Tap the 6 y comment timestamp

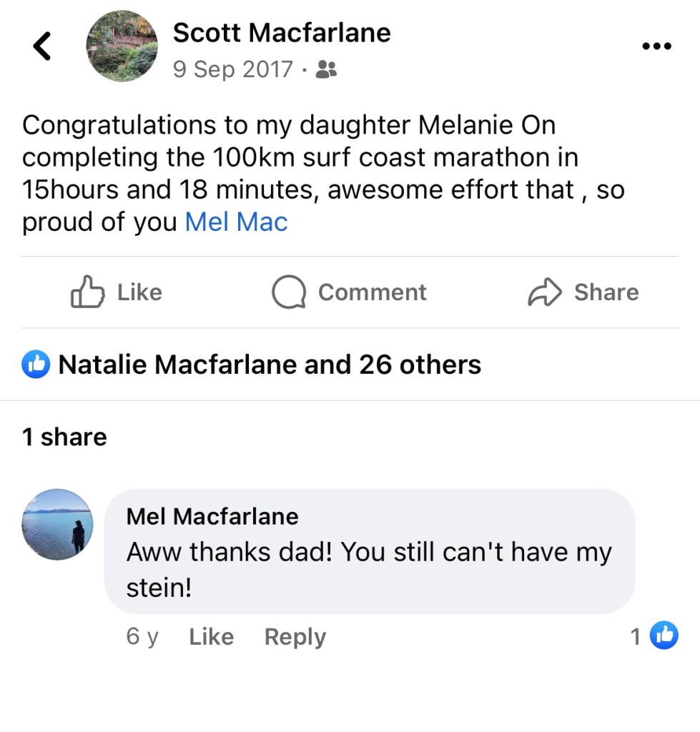click(142, 636)
